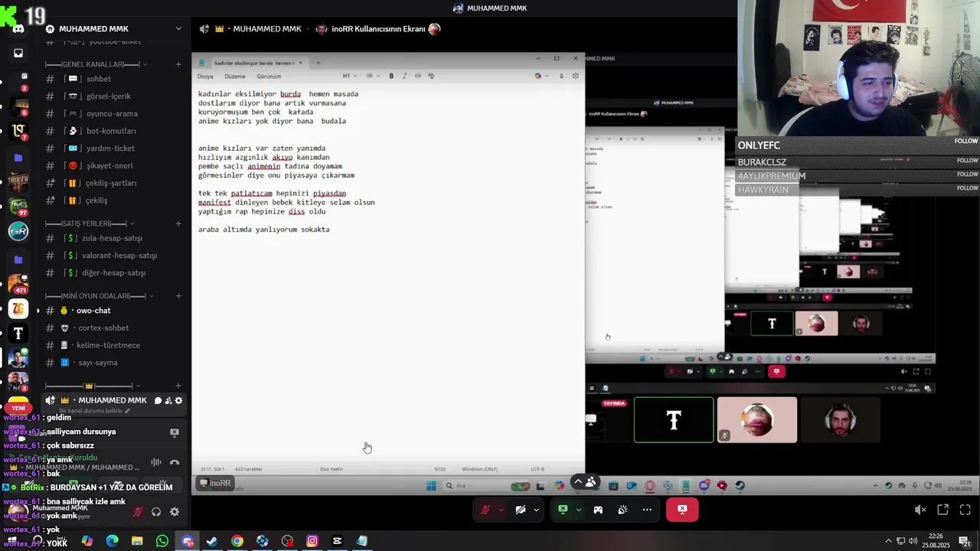
Task: Open H1 heading dropdown in Notepad
Action: coord(349,77)
